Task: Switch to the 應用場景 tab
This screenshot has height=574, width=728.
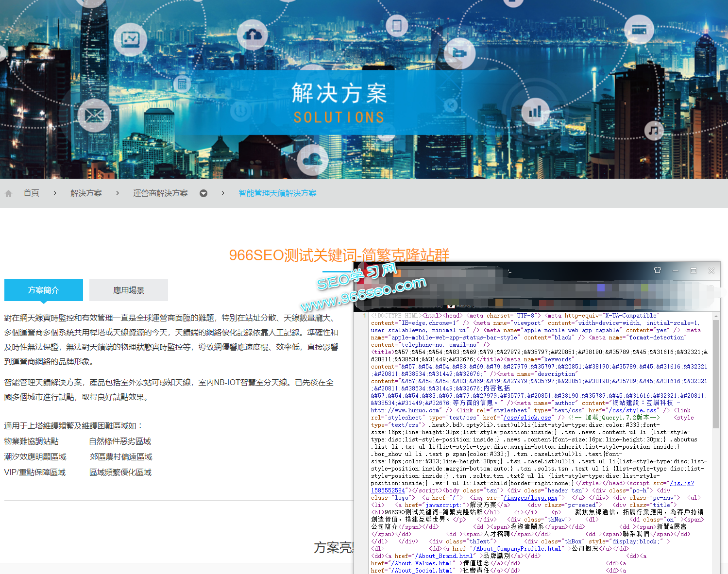Action: tap(129, 290)
